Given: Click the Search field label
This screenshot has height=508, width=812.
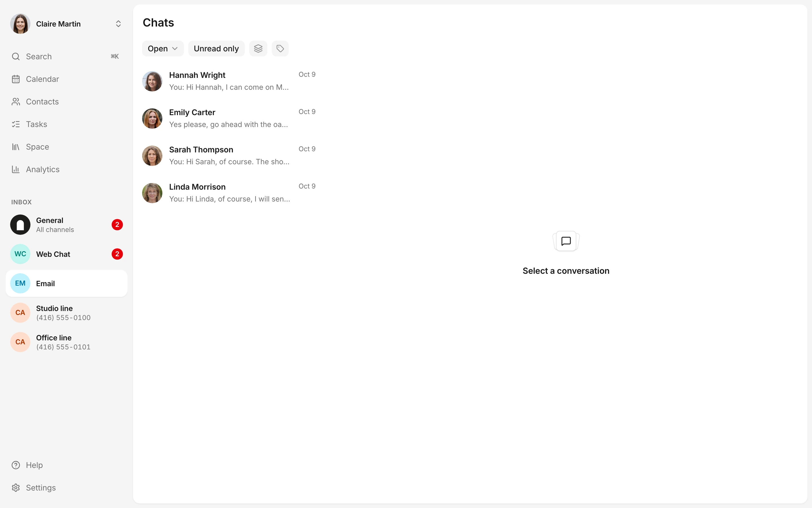Looking at the screenshot, I should (x=39, y=56).
